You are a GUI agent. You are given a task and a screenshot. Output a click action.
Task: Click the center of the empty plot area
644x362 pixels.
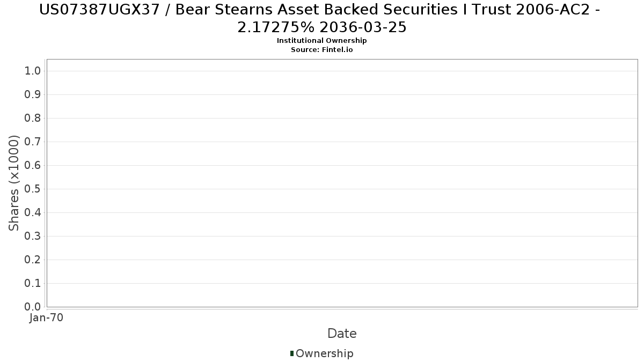(x=342, y=183)
